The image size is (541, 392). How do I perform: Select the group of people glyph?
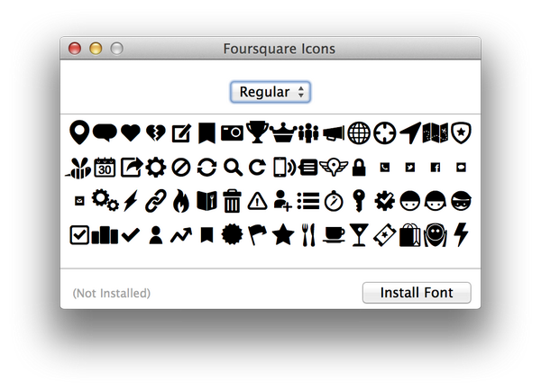tap(308, 133)
